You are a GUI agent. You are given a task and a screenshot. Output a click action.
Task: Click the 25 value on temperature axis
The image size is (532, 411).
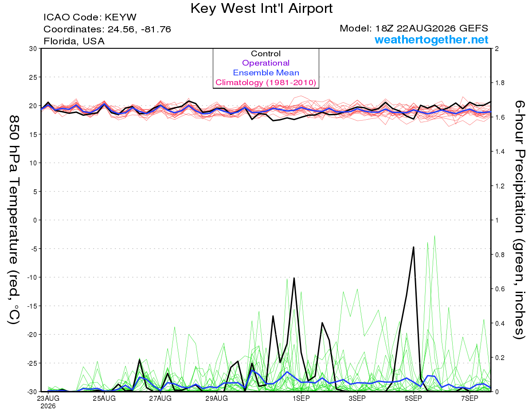[33, 77]
